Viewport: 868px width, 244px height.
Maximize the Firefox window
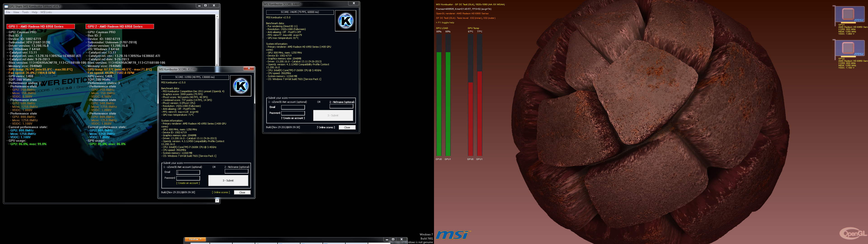coord(393,239)
